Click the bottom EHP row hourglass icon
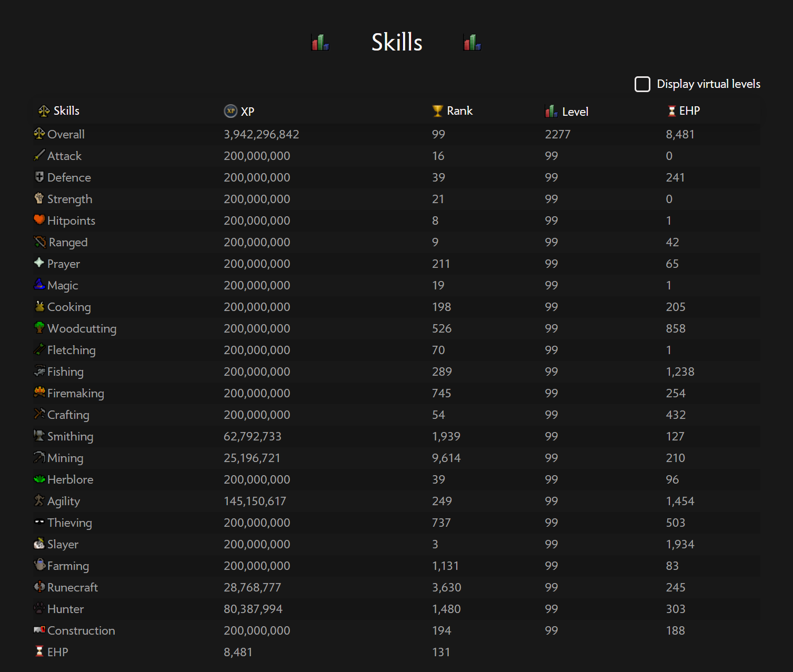 39,651
